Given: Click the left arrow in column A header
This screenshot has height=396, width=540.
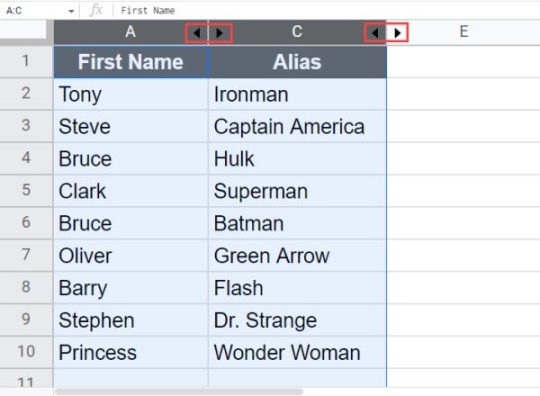Looking at the screenshot, I should click(x=197, y=33).
